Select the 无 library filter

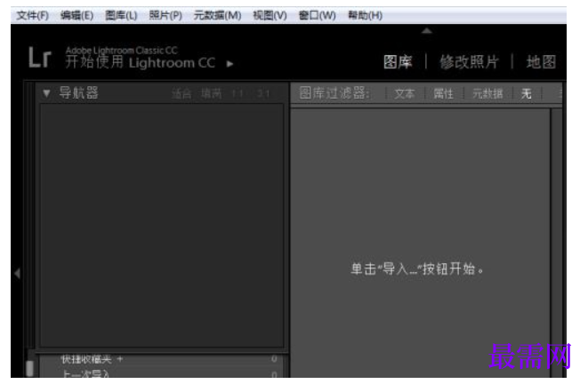(526, 93)
